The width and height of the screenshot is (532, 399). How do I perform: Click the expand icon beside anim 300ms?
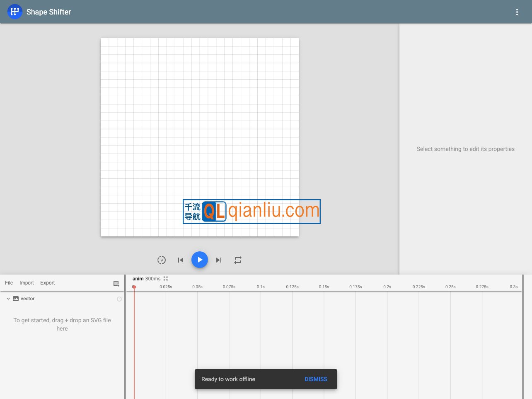click(166, 279)
